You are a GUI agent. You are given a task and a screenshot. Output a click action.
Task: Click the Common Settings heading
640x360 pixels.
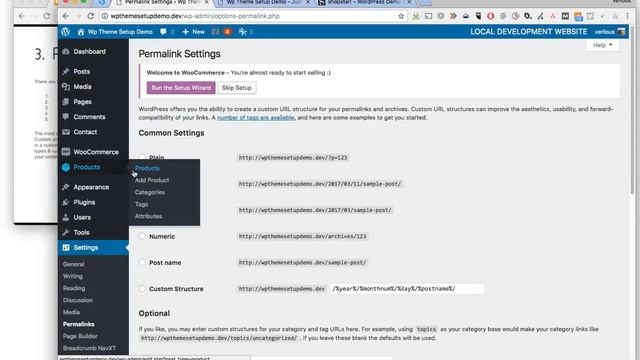pyautogui.click(x=171, y=133)
